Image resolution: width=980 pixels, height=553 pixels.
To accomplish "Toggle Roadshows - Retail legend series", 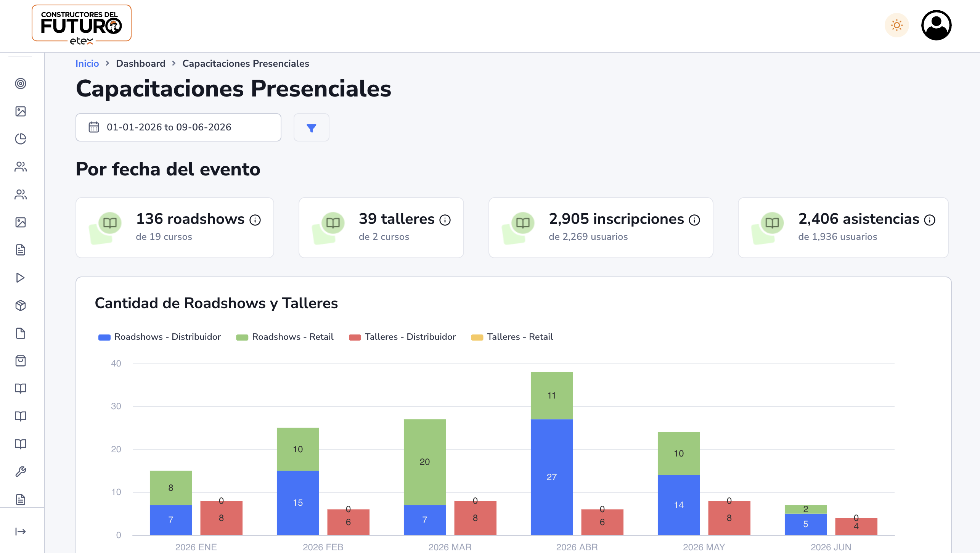I will point(284,337).
